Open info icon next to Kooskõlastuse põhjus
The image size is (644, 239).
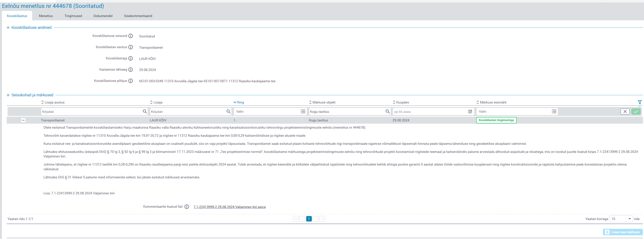point(131,81)
